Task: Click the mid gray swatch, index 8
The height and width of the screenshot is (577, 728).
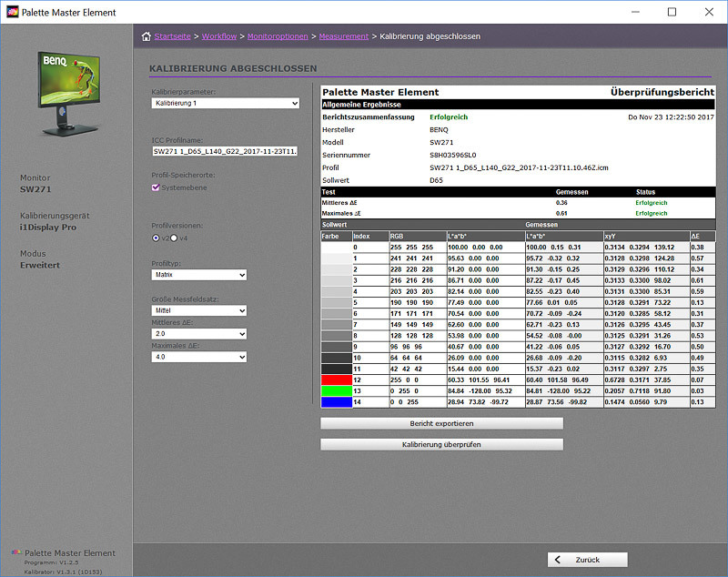Action: [x=337, y=336]
